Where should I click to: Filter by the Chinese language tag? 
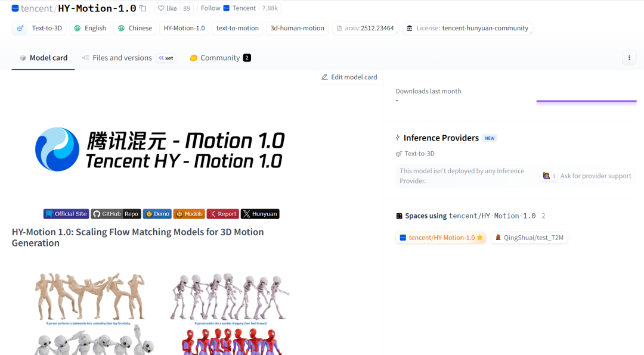(135, 28)
